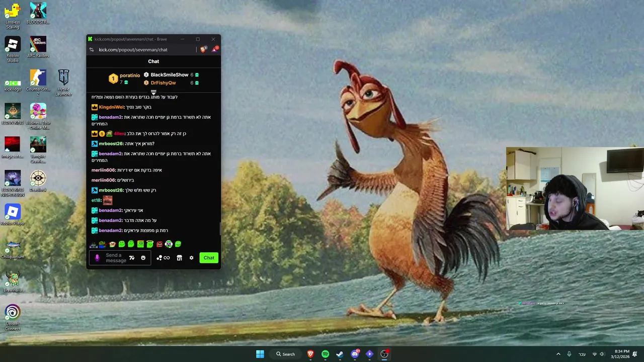
Task: Select the kick-logo desktop file
Action: [13, 86]
